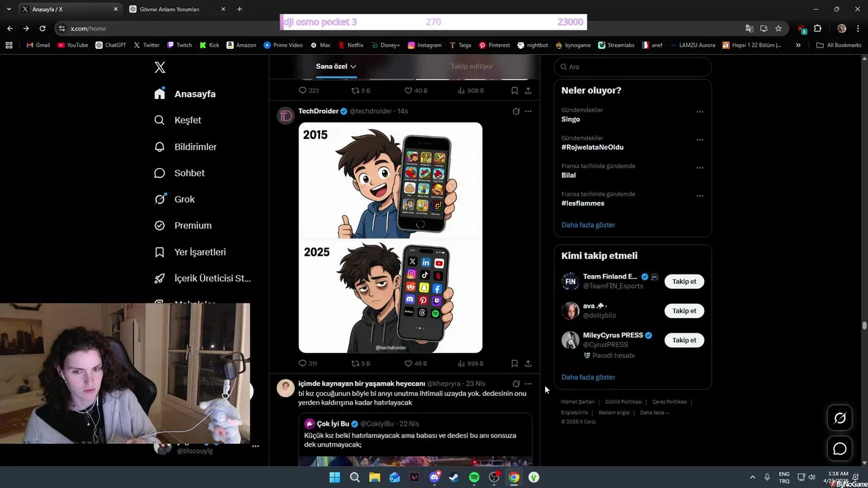This screenshot has width=868, height=488.
Task: Reload the page
Action: 42,28
